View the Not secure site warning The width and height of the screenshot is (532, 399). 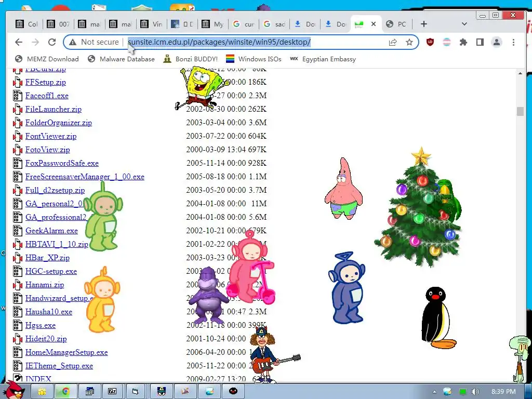pos(94,42)
